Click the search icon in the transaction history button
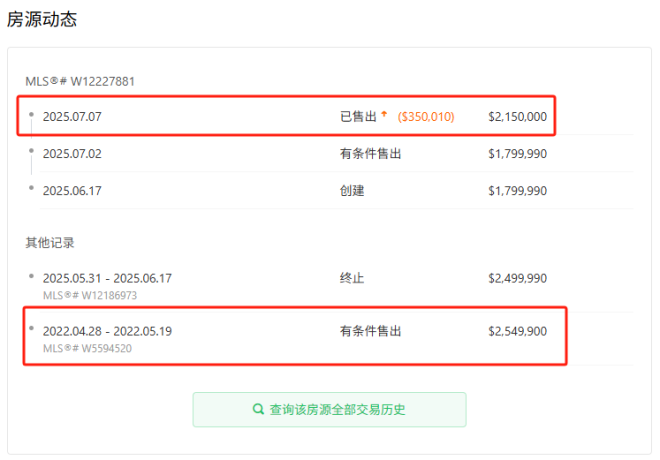 (259, 410)
